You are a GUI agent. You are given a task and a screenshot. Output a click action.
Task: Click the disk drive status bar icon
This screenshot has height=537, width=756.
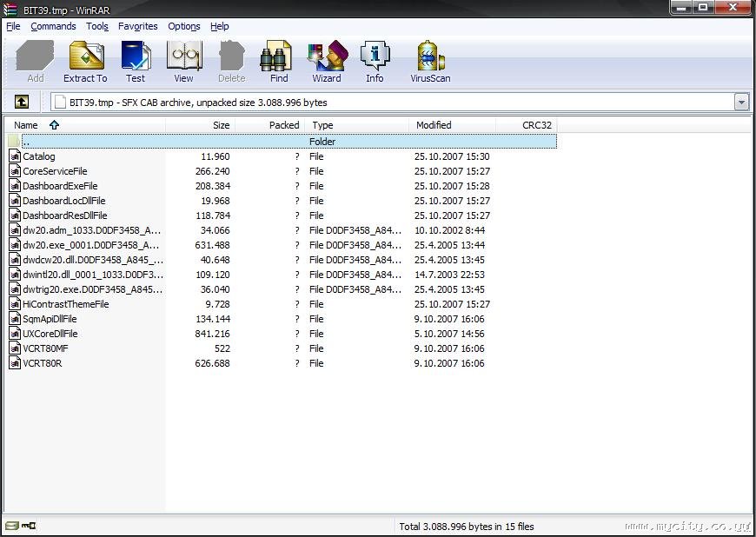(12, 526)
